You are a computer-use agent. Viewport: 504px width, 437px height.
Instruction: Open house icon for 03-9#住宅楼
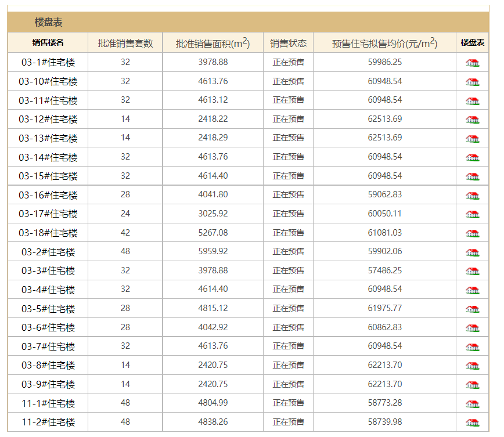click(x=472, y=385)
